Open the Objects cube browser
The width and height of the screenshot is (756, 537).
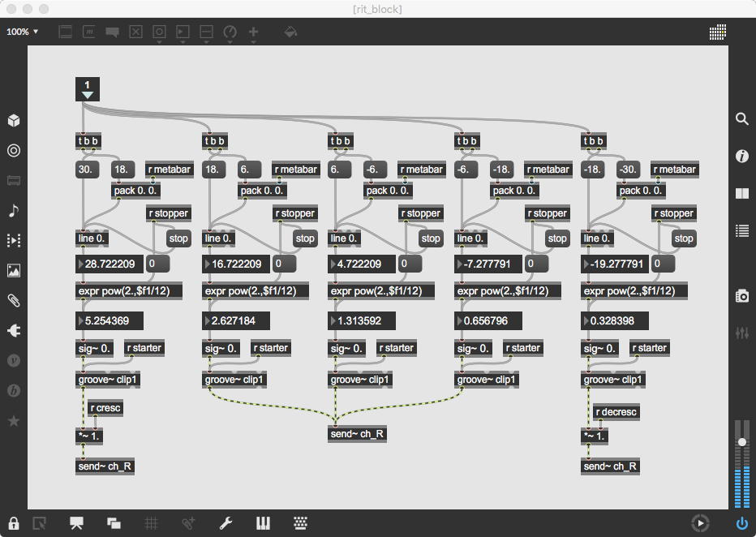tap(14, 121)
